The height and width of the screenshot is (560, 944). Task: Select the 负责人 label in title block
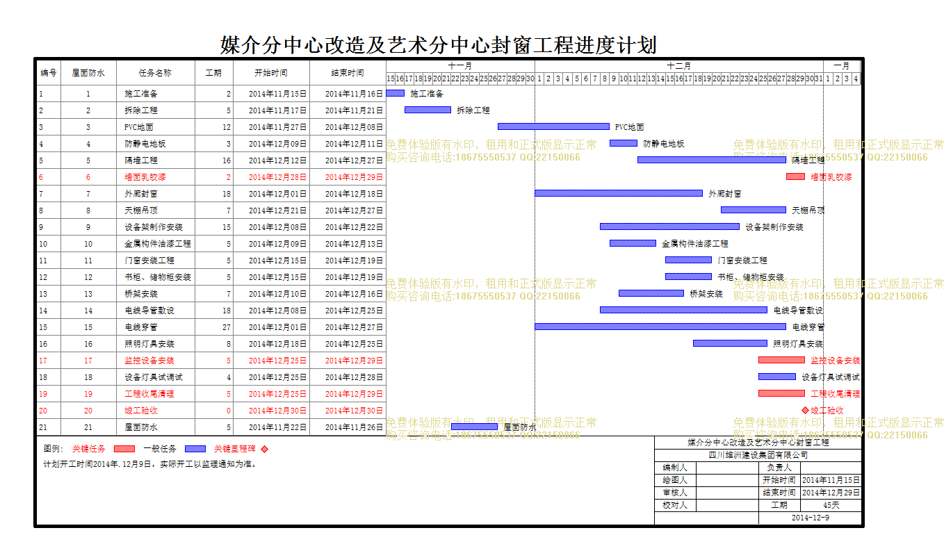(x=779, y=468)
